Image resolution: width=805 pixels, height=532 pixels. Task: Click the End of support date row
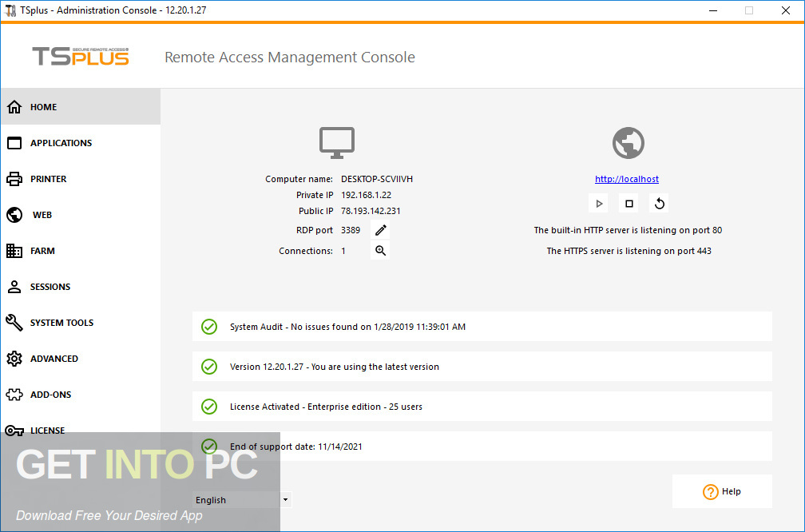(x=482, y=447)
